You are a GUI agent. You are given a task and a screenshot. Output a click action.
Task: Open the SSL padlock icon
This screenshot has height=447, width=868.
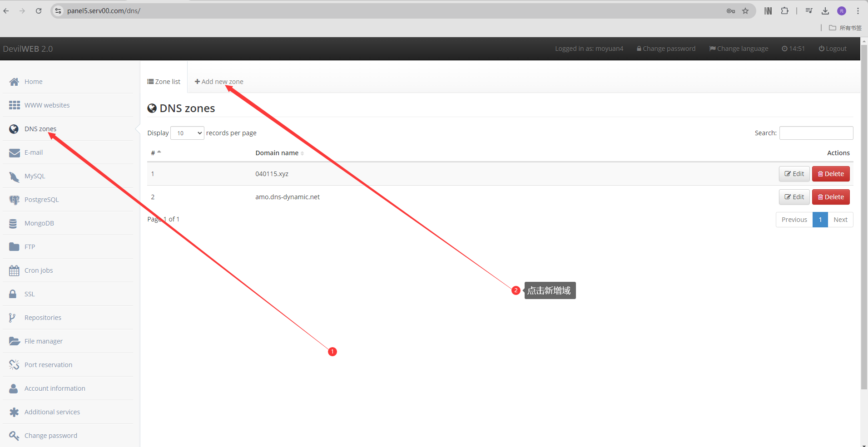(13, 294)
